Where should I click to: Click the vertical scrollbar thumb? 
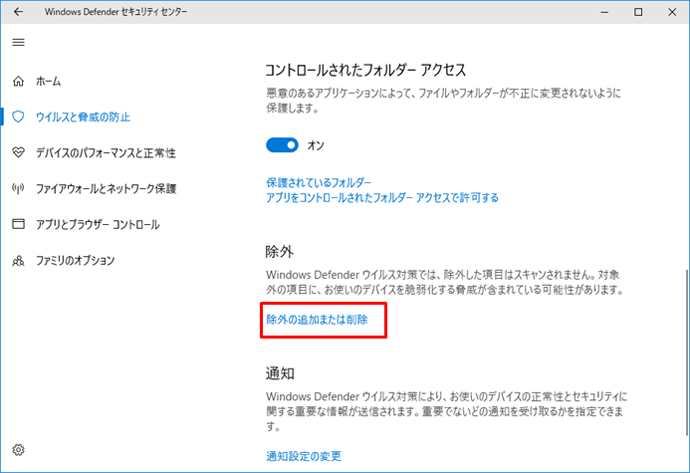point(687,352)
